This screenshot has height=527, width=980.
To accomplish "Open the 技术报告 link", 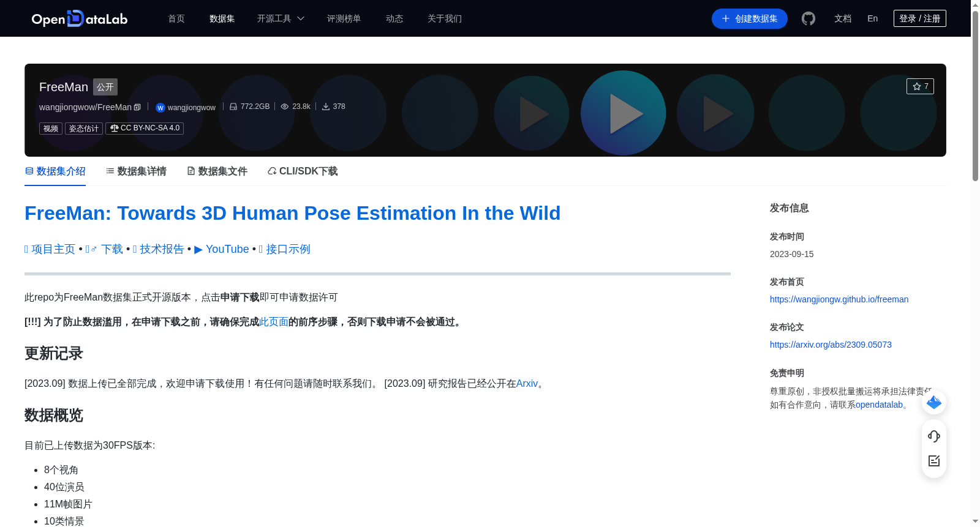I will coord(159,249).
